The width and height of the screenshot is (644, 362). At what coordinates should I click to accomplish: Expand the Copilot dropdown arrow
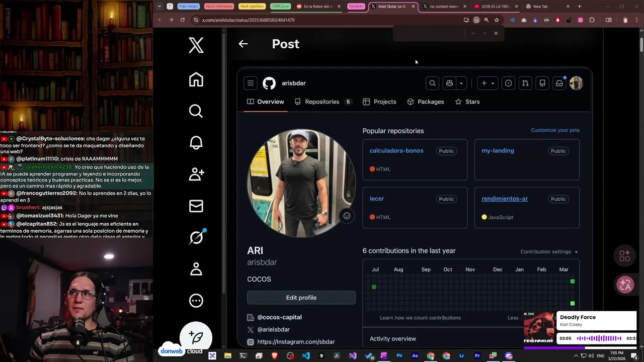point(461,83)
